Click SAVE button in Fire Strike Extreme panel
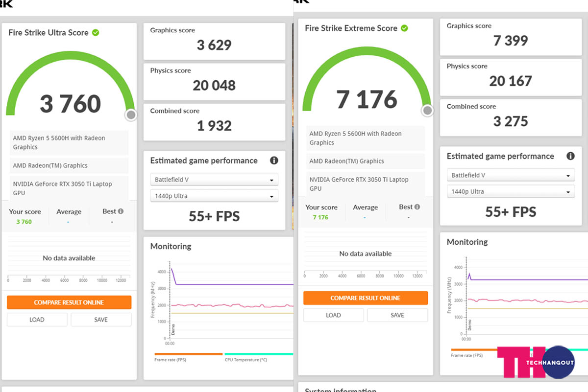588x392 pixels. click(x=397, y=315)
